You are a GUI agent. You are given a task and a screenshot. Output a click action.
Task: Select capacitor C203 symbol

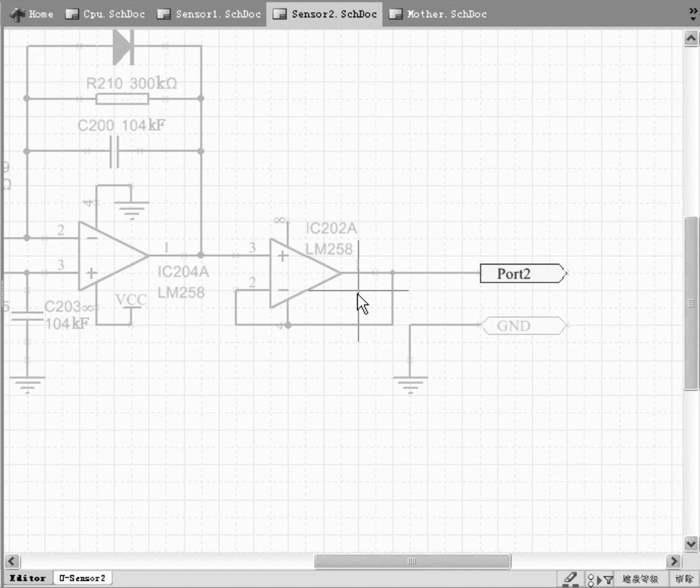tap(27, 316)
